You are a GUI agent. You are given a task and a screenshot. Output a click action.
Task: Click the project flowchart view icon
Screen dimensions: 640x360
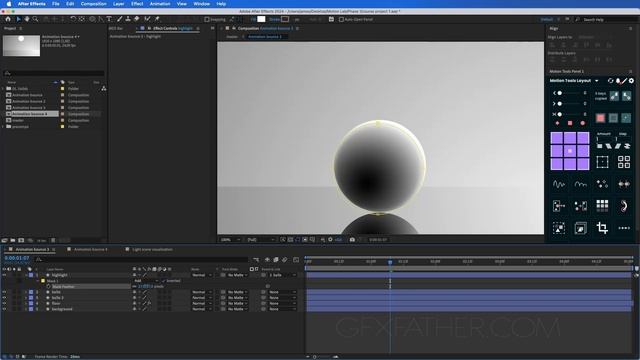click(x=104, y=89)
